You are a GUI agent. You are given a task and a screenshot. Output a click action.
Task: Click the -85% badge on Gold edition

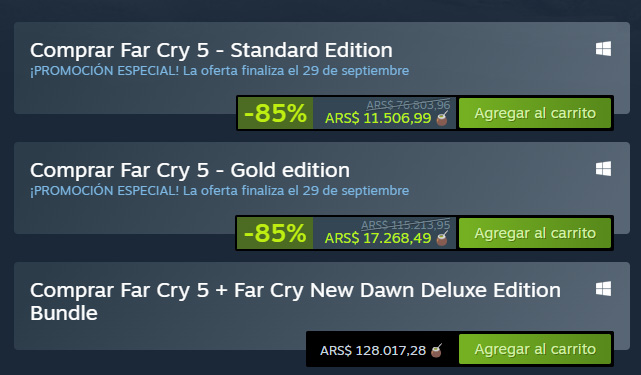pos(275,233)
